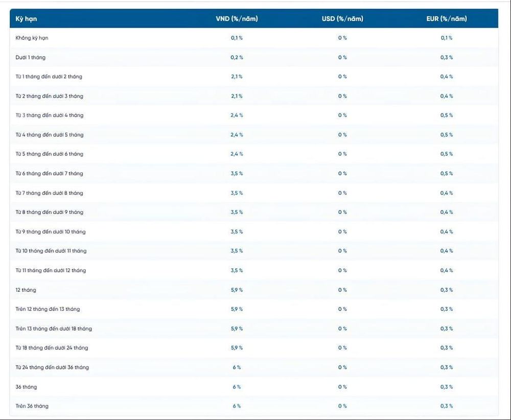Image resolution: width=511 pixels, height=420 pixels.
Task: Click the VND rate for 36 tháng
Action: 237,387
